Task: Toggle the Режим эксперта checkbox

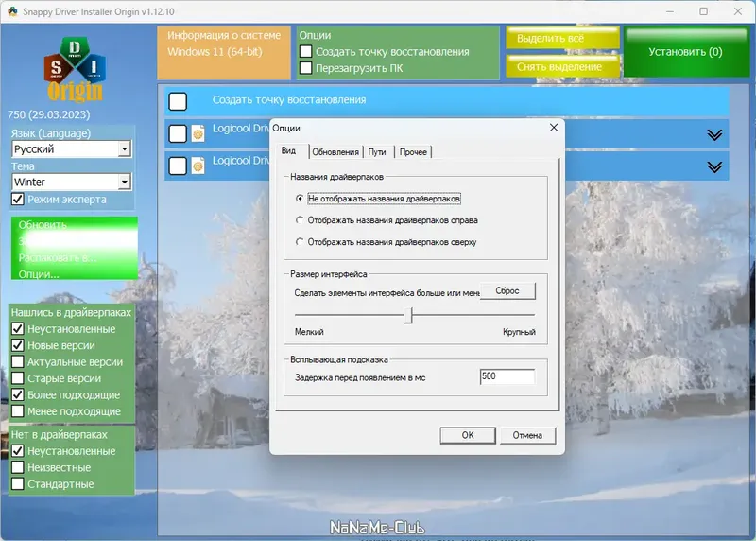Action: (18, 199)
